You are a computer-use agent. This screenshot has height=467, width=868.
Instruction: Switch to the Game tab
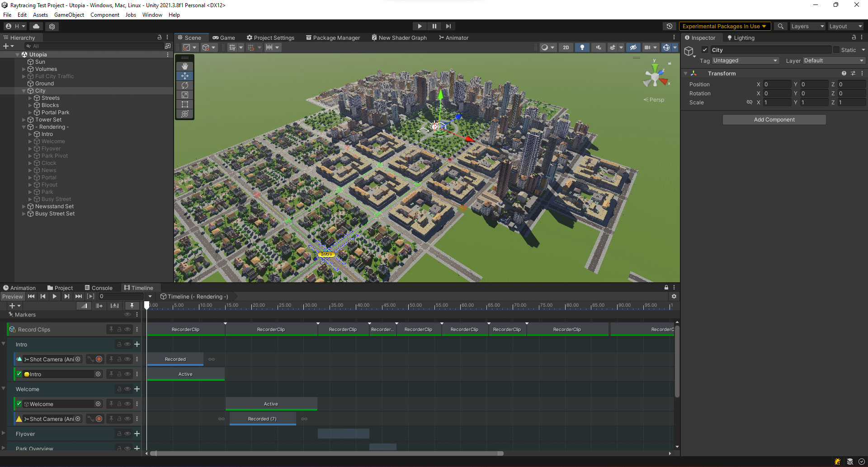point(224,38)
